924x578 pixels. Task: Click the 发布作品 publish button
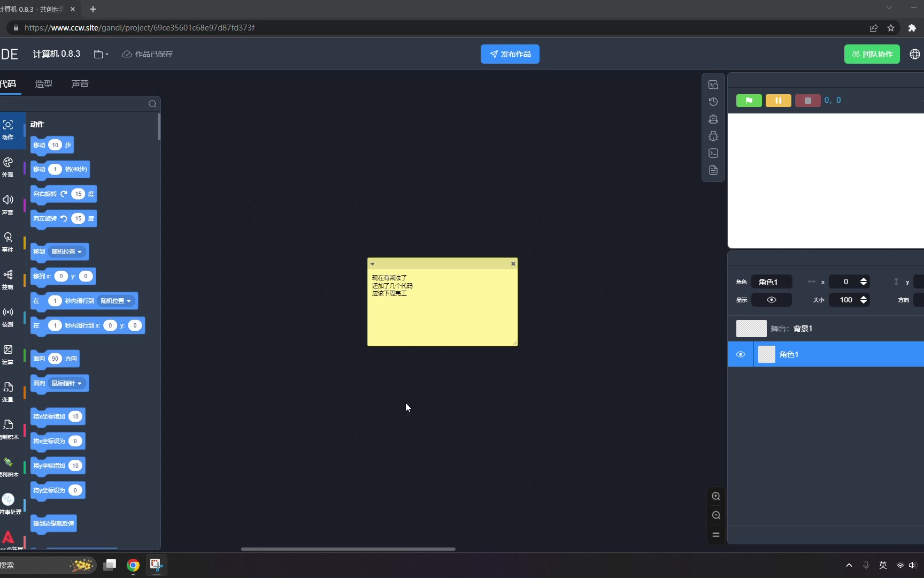(x=510, y=54)
